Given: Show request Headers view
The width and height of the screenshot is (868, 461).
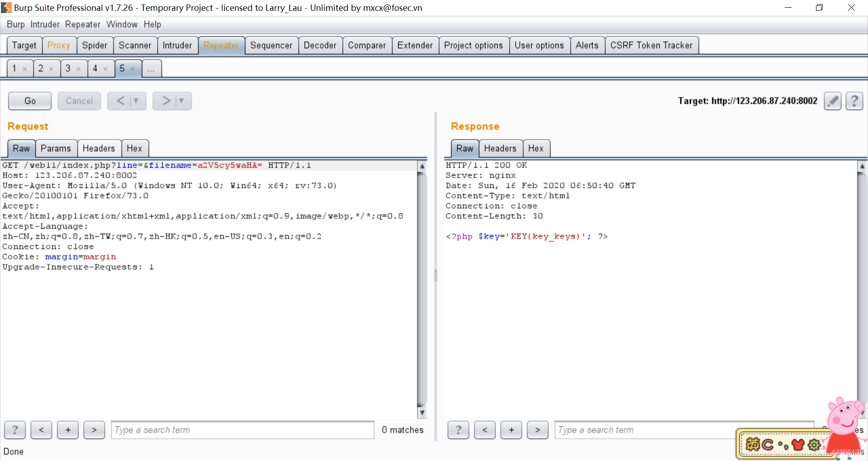Looking at the screenshot, I should tap(99, 148).
